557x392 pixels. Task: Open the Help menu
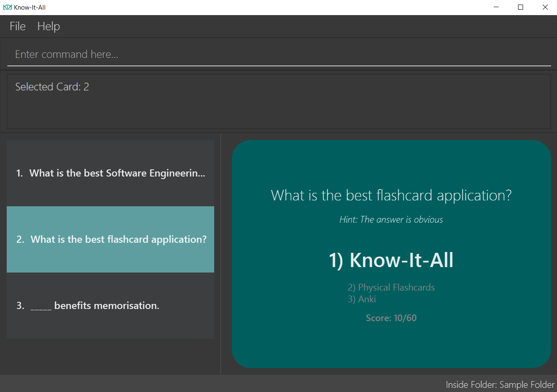[49, 26]
